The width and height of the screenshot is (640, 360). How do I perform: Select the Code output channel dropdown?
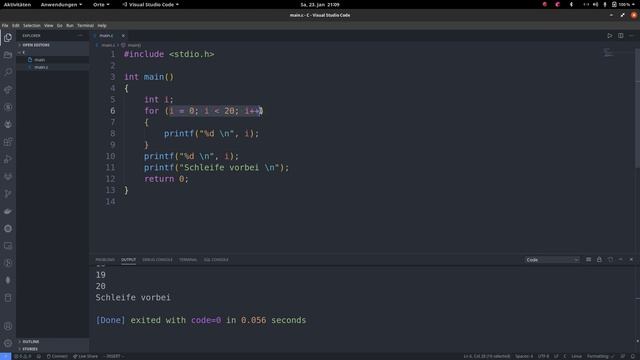552,260
